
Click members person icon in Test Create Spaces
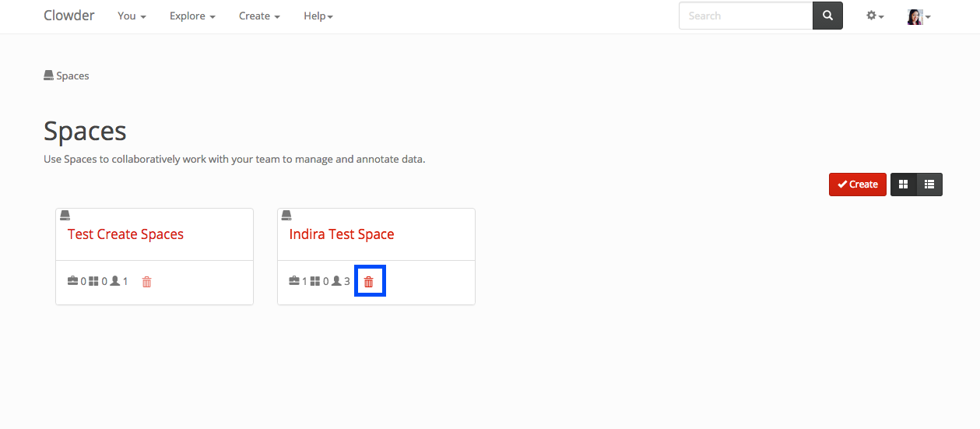tap(115, 281)
